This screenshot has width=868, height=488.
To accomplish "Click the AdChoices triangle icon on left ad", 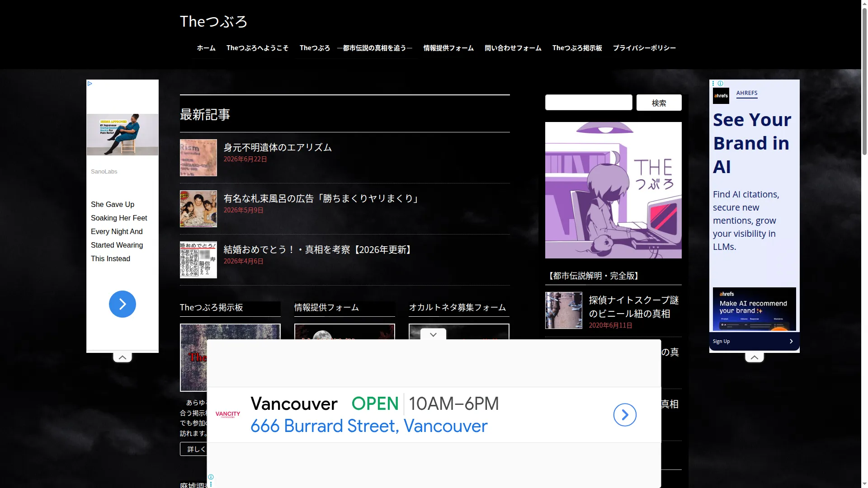I will click(x=90, y=84).
